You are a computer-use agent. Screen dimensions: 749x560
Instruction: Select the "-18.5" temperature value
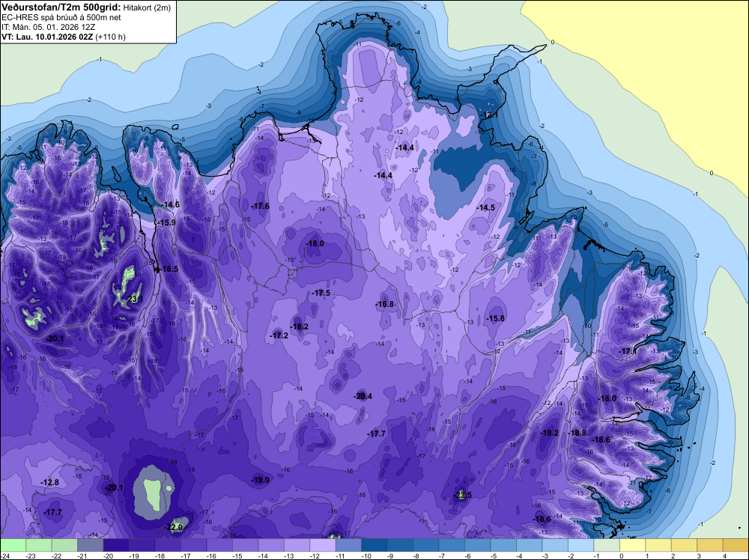click(169, 269)
